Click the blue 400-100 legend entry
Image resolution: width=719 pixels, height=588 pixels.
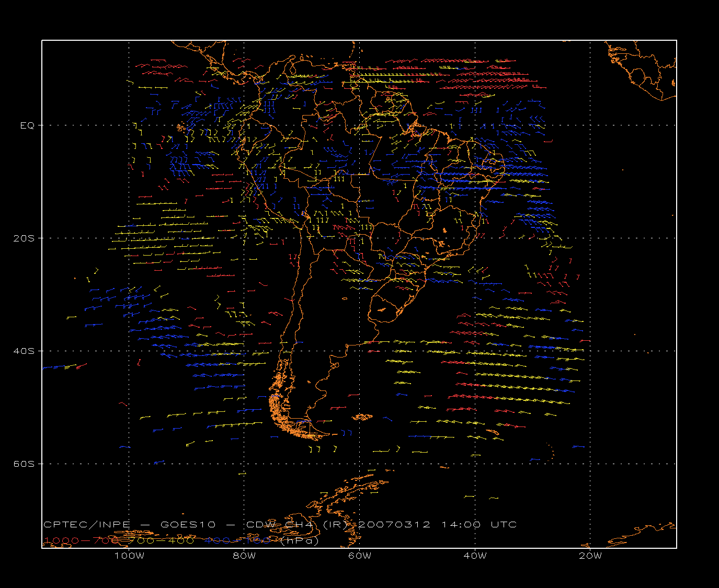coord(237,540)
